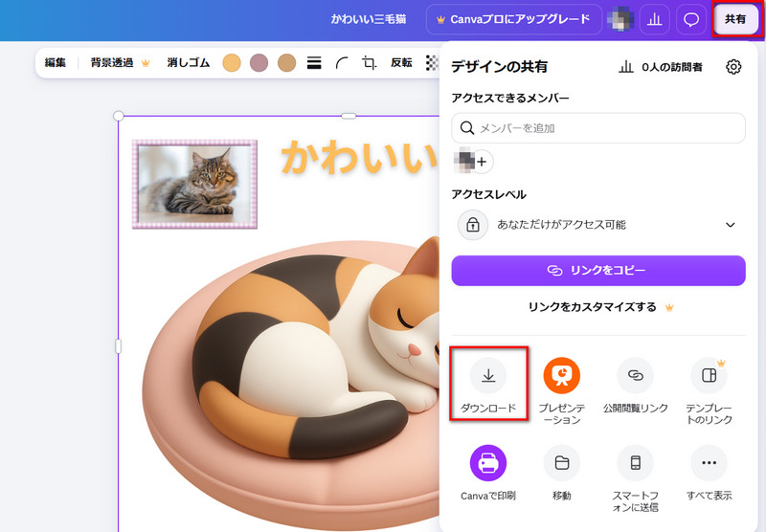Click スマートフォンに送信 send to phone icon
The width and height of the screenshot is (766, 532).
(635, 463)
